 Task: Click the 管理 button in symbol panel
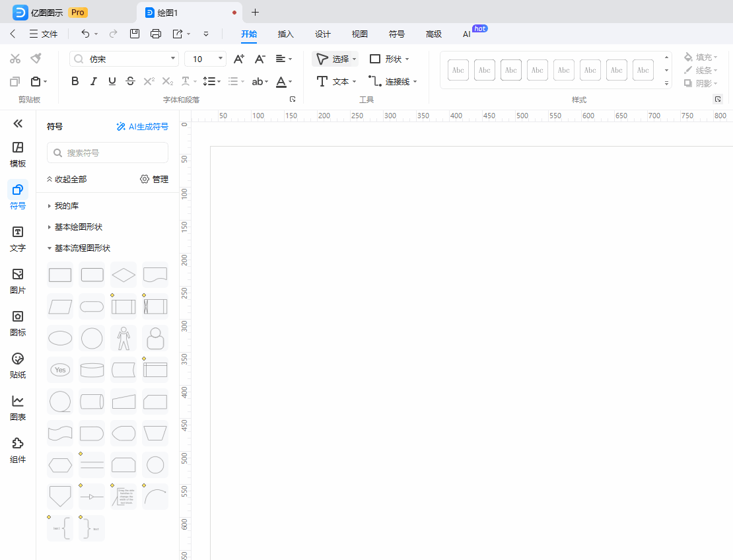click(155, 179)
